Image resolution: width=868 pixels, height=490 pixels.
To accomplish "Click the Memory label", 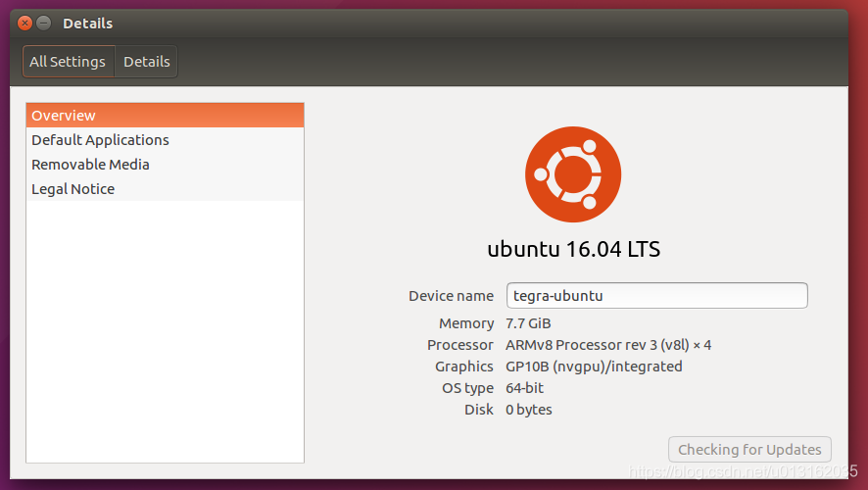I will pos(466,323).
